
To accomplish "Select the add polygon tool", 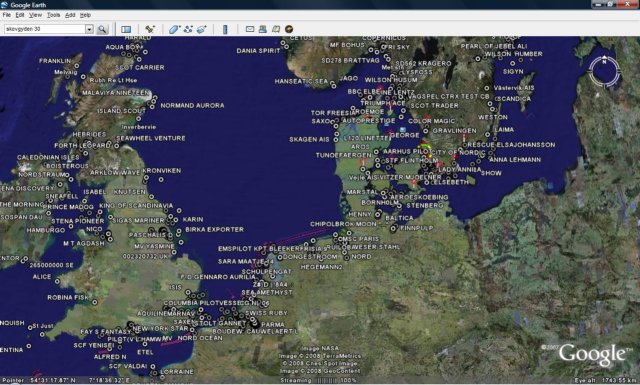I will point(174,29).
